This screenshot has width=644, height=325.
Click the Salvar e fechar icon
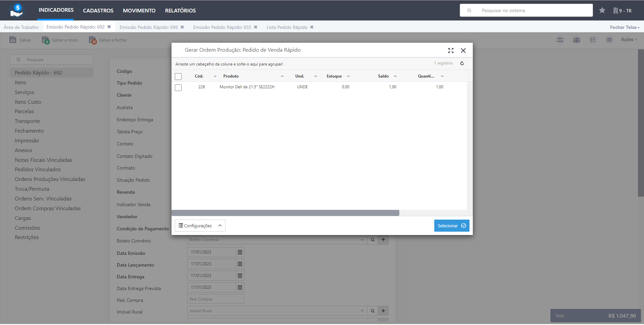coord(93,40)
